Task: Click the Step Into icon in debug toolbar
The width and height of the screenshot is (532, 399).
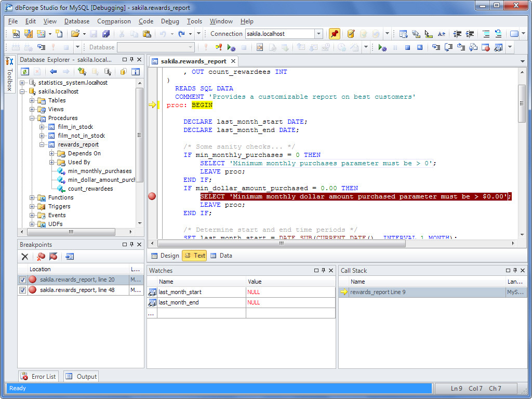Action: pos(436,47)
